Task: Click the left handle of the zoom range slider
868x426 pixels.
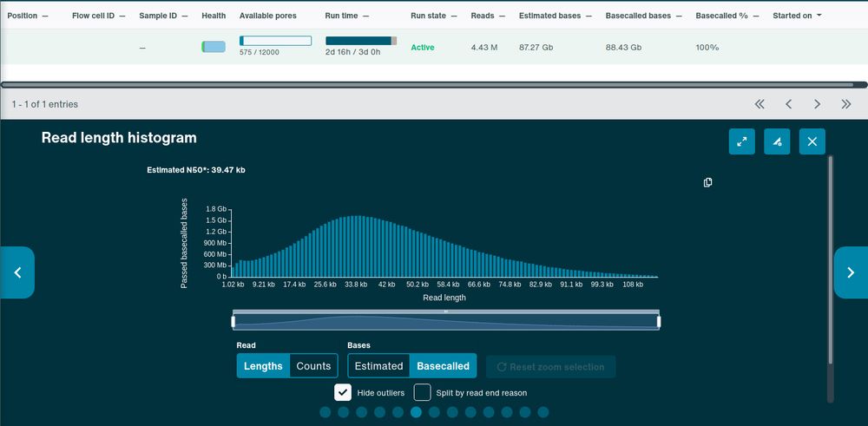Action: coord(233,321)
